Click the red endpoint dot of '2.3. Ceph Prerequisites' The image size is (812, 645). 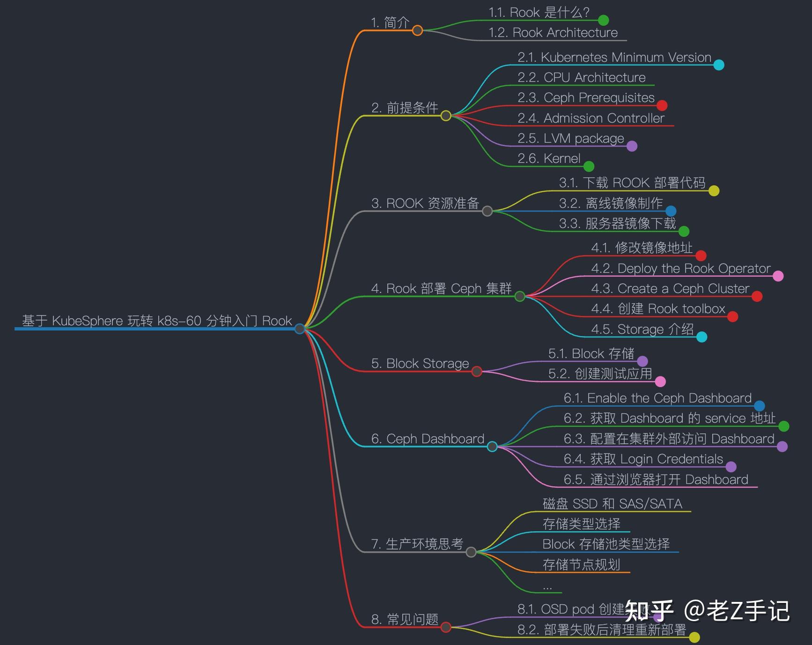661,106
